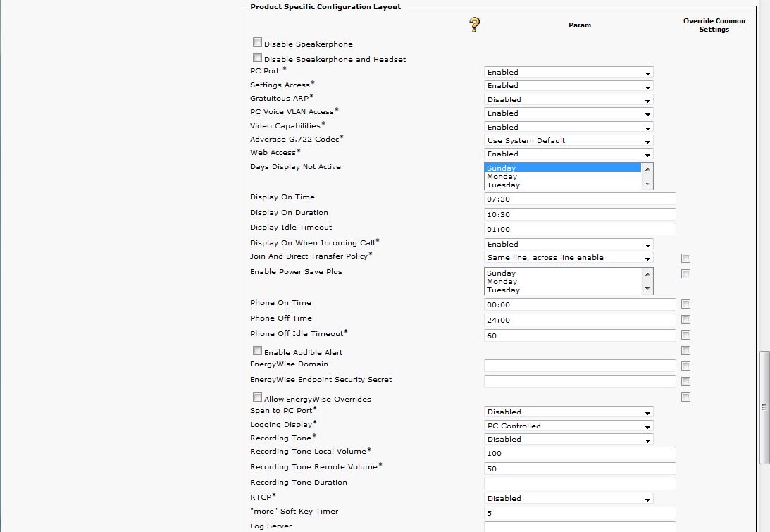The width and height of the screenshot is (770, 532).
Task: Open the Logging Display dropdown
Action: click(569, 426)
